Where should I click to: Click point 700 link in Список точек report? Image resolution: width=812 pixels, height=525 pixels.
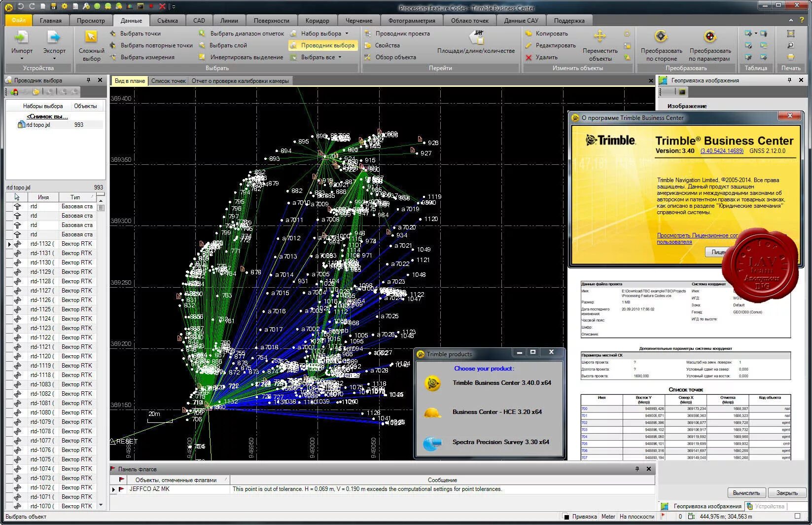tap(584, 409)
